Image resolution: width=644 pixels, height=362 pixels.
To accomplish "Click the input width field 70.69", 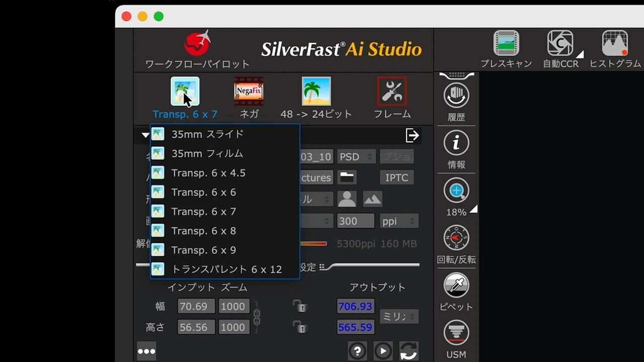I will pos(196,306).
